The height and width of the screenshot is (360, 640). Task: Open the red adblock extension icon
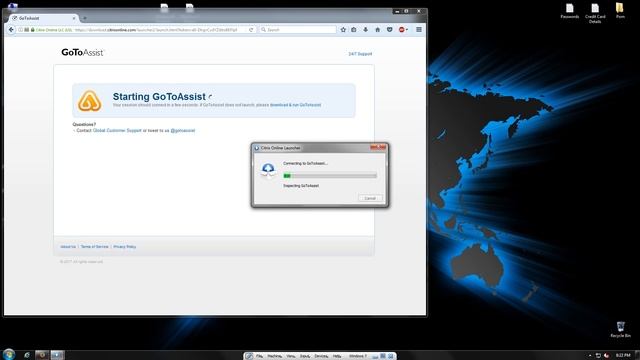402,30
